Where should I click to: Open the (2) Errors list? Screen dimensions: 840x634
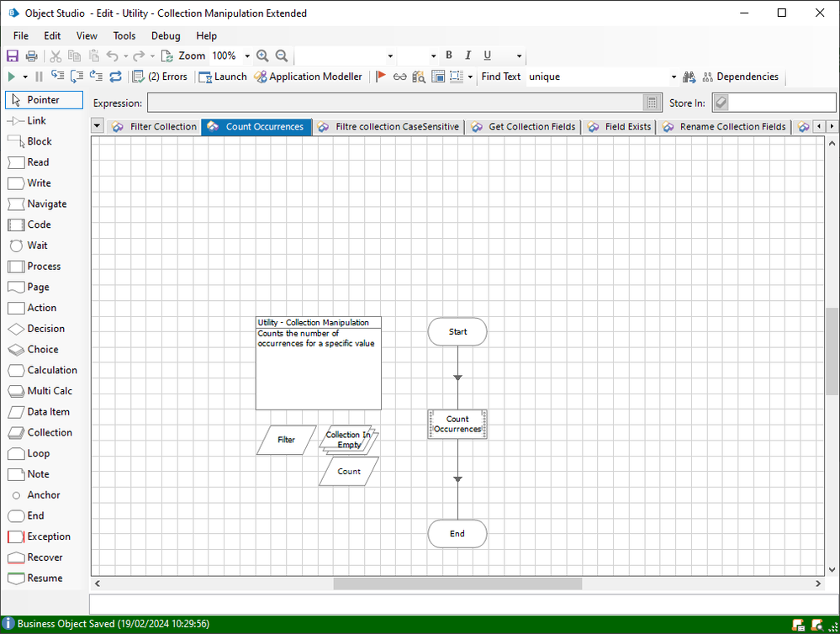coord(160,77)
